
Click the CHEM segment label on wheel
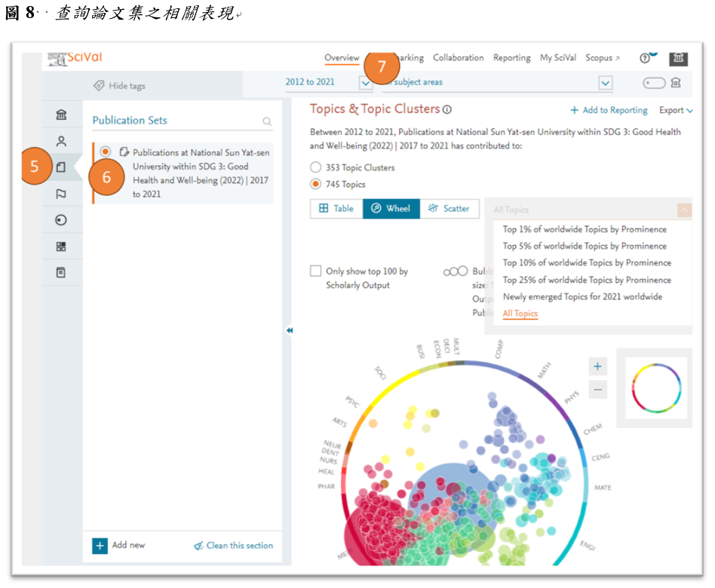tap(593, 430)
